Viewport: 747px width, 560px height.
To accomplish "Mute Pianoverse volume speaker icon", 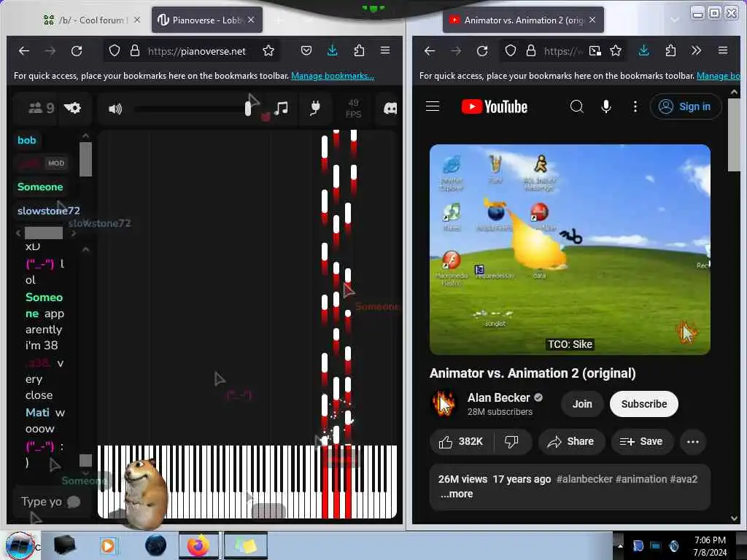I will click(x=115, y=109).
